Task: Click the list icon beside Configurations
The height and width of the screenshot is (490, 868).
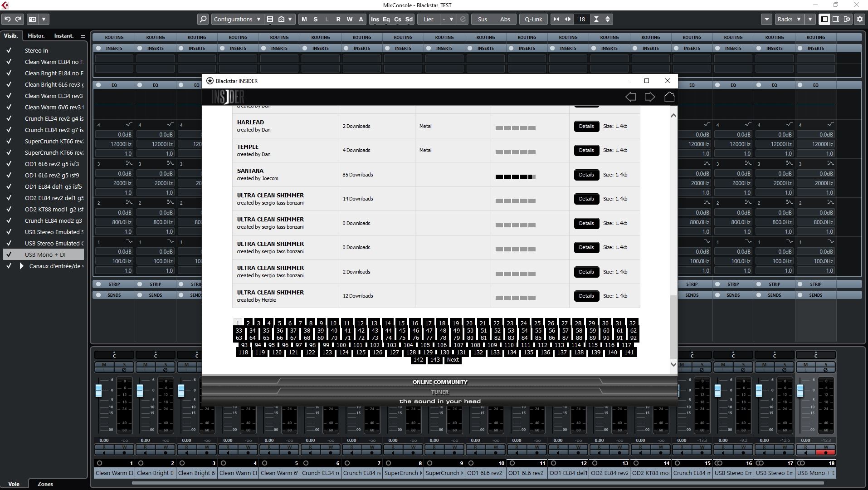Action: coord(270,19)
